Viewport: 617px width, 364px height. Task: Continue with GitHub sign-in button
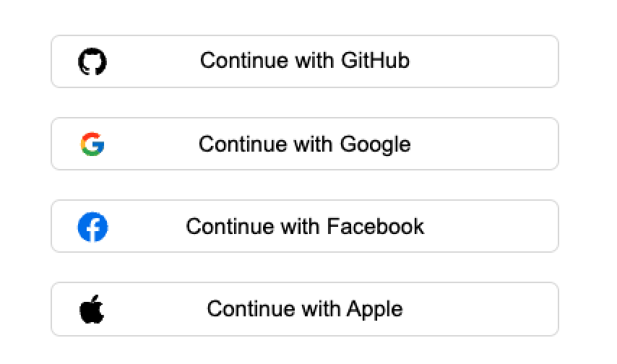click(x=304, y=61)
